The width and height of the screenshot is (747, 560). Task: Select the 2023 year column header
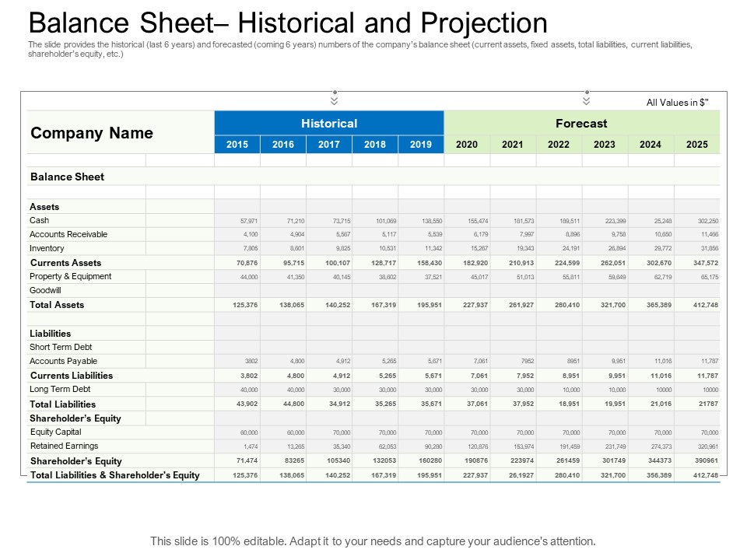coord(605,145)
